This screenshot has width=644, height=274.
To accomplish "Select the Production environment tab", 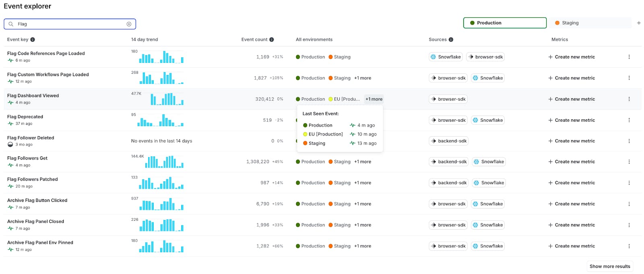I will tap(505, 23).
